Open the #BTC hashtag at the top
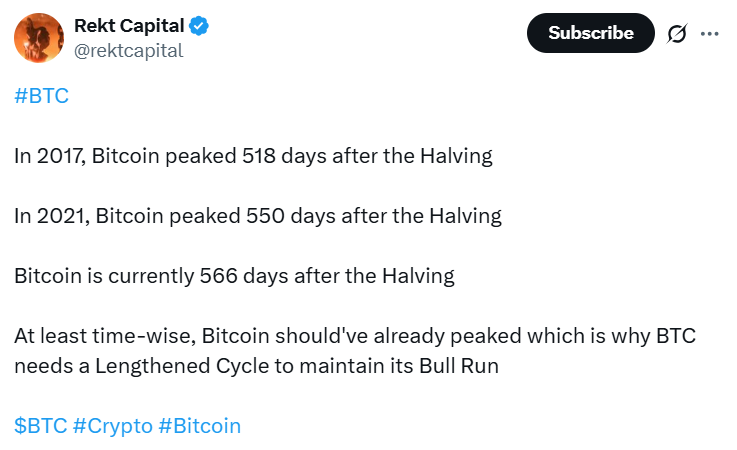737x450 pixels. (x=42, y=96)
